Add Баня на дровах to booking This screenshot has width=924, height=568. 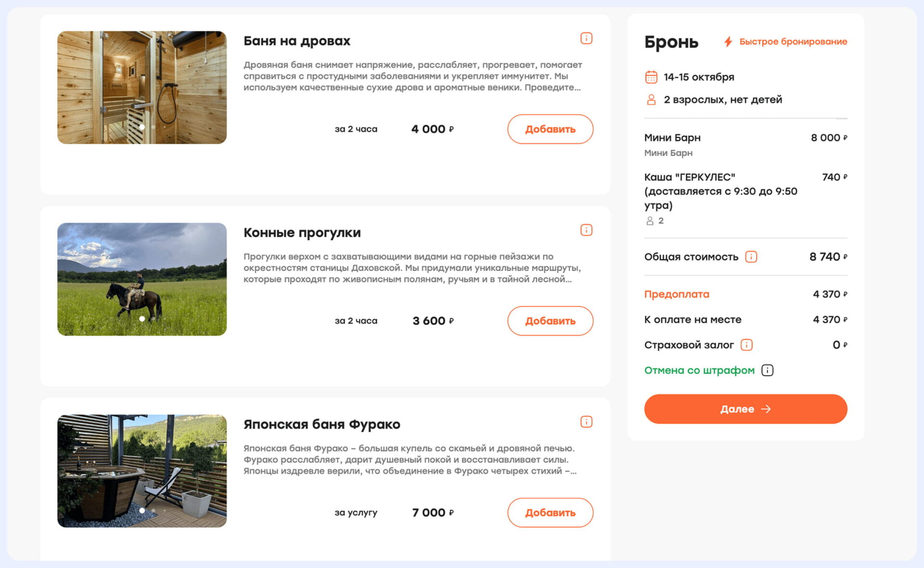click(x=550, y=129)
